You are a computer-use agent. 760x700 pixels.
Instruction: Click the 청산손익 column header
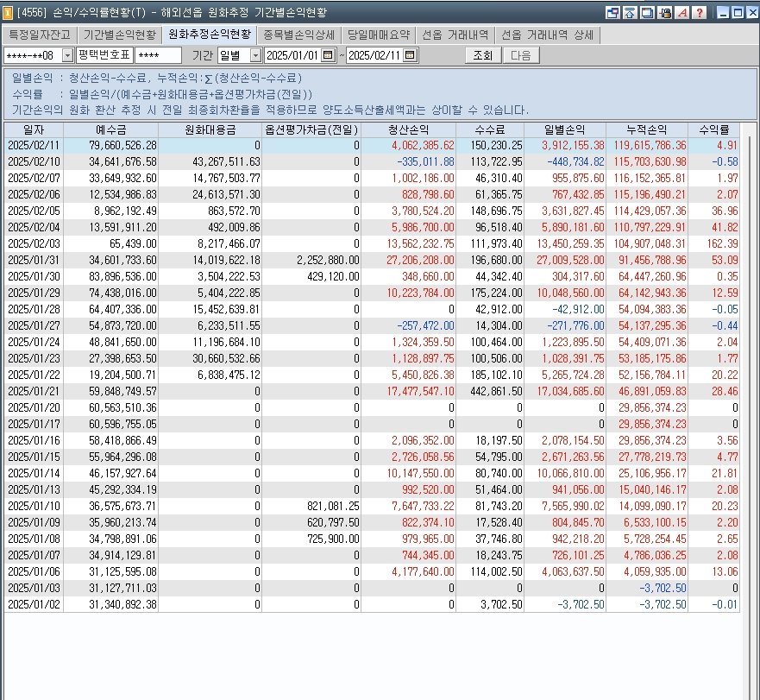pos(409,130)
